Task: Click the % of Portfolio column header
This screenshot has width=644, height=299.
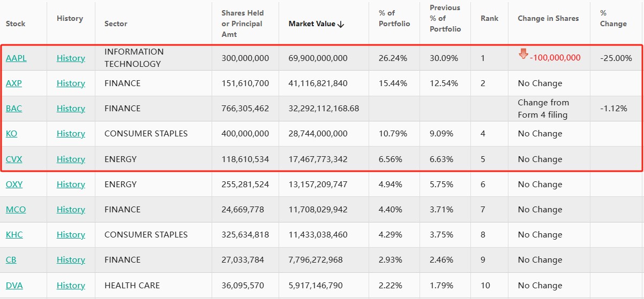Action: [394, 18]
